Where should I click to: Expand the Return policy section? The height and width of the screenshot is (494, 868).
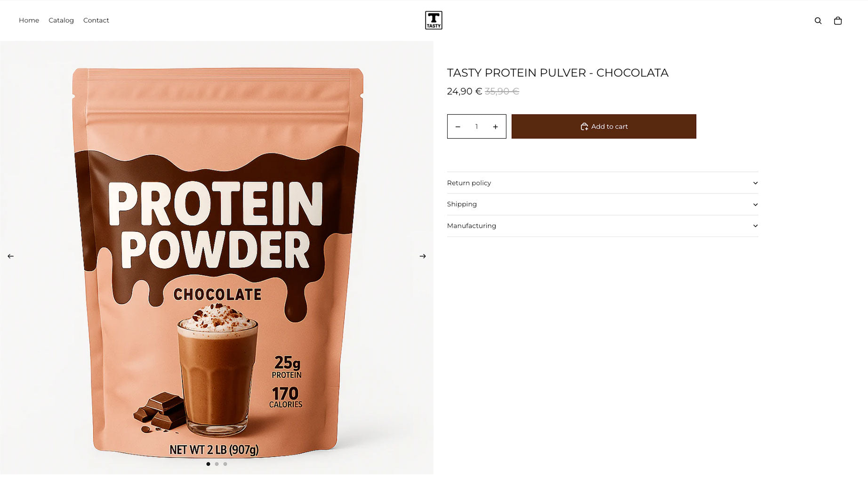(x=603, y=183)
